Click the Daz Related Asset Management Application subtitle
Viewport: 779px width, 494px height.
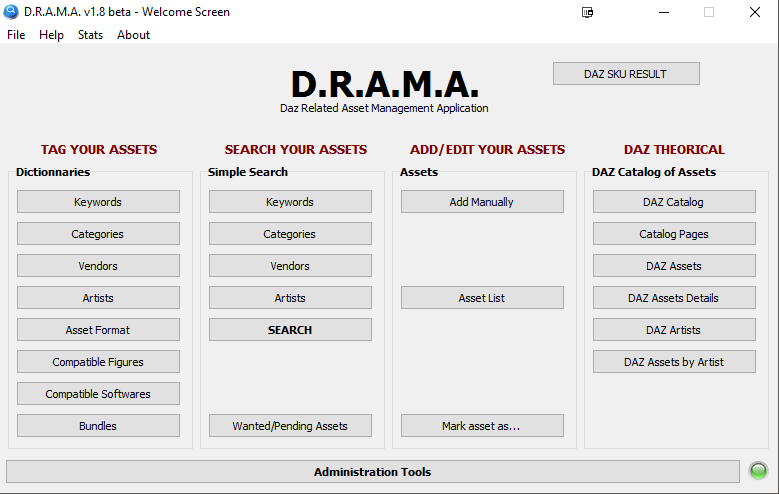tap(384, 108)
